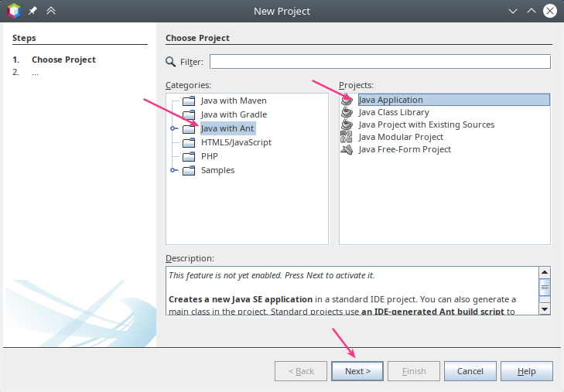Choose the PHP category
The height and width of the screenshot is (392, 564).
[209, 156]
